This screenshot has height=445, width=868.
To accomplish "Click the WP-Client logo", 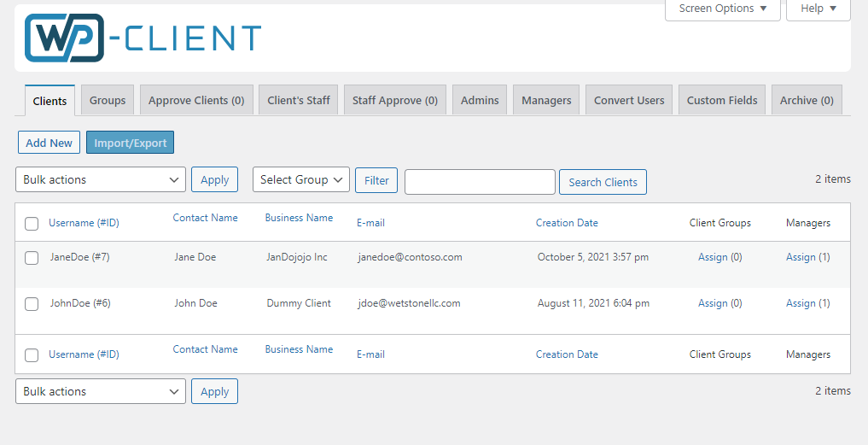I will [x=143, y=38].
